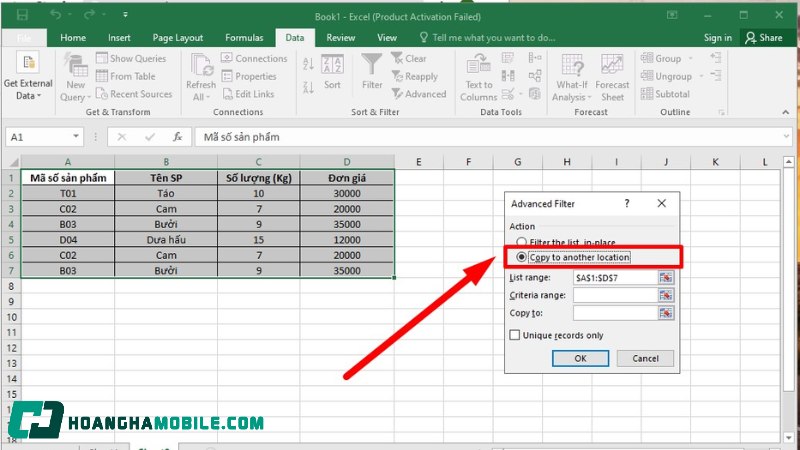Click collapse icon beside Copy to

point(666,313)
